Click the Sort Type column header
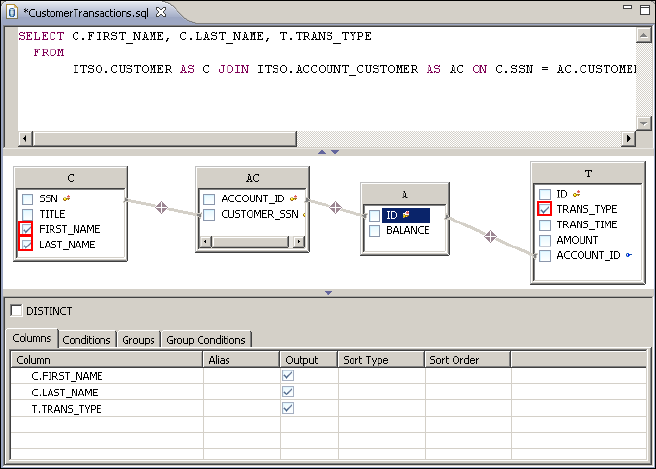Image resolution: width=656 pixels, height=469 pixels. 381,360
